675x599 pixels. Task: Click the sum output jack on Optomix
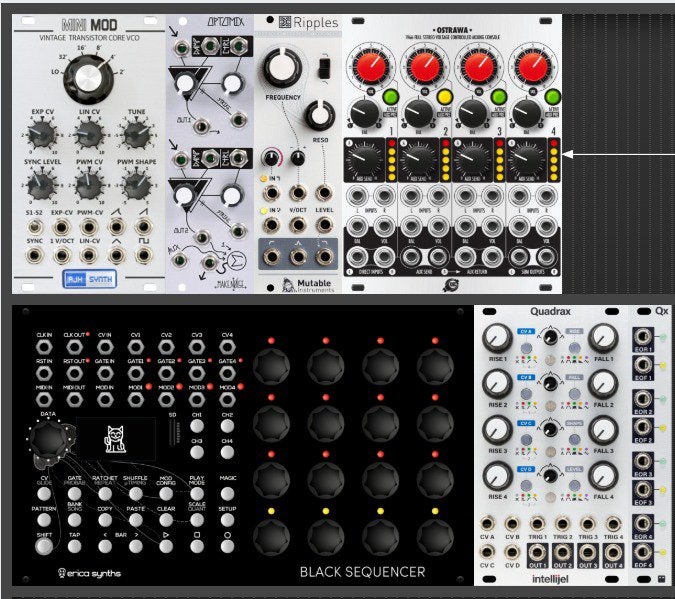[x=210, y=263]
